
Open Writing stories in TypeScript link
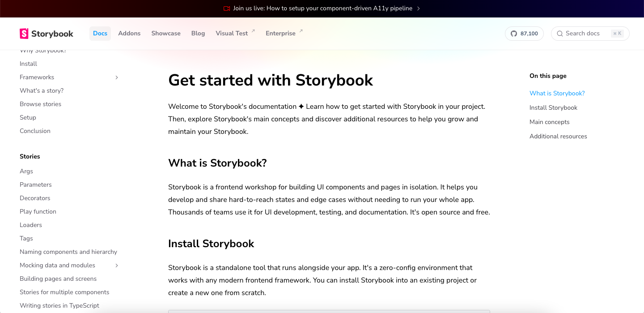[59, 306]
